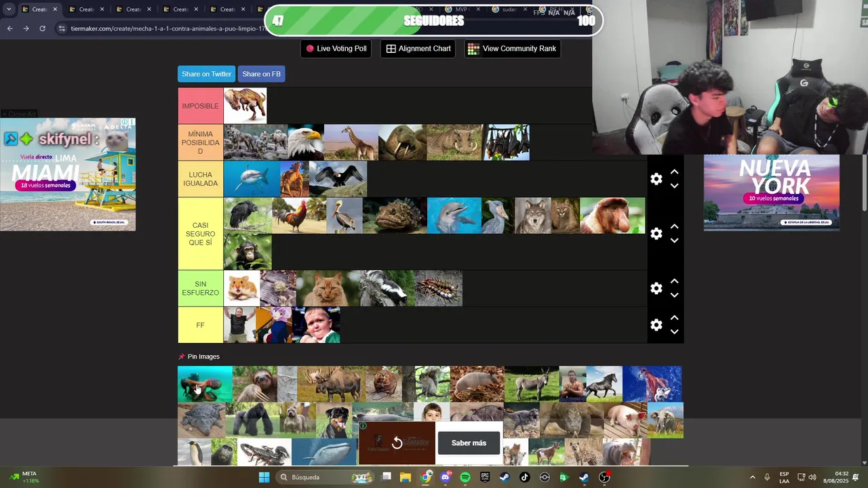
Task: Move CASI SEGURO QUE SÍ tier up
Action: click(x=674, y=227)
